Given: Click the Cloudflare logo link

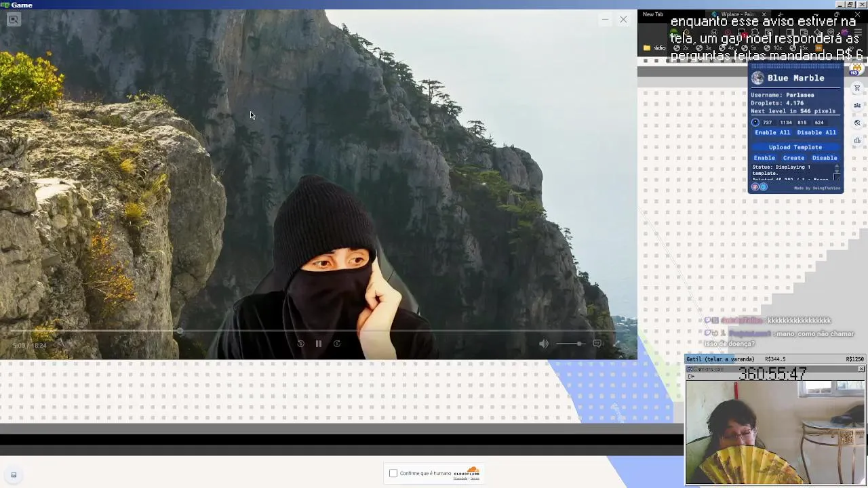Looking at the screenshot, I should coord(467,472).
